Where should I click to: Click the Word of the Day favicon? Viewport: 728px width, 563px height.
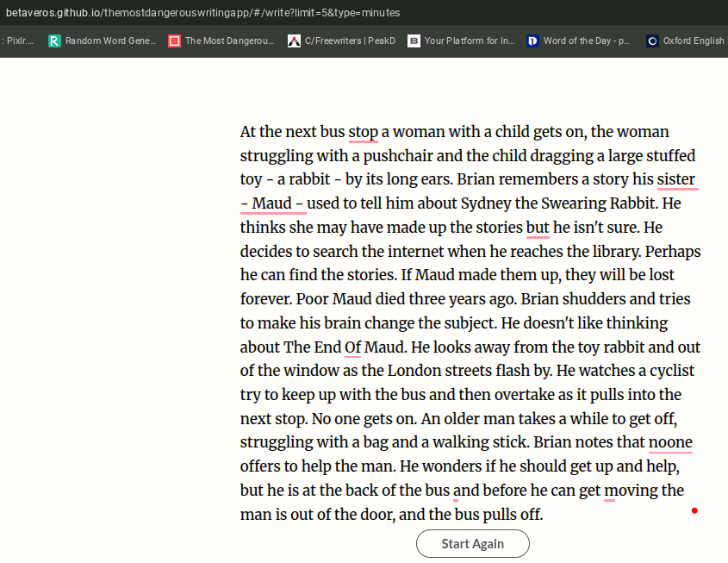[x=532, y=41]
